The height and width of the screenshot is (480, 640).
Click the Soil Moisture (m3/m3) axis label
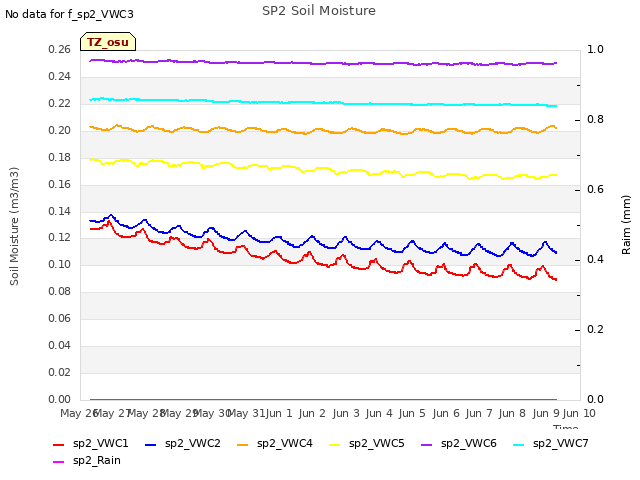click(14, 226)
